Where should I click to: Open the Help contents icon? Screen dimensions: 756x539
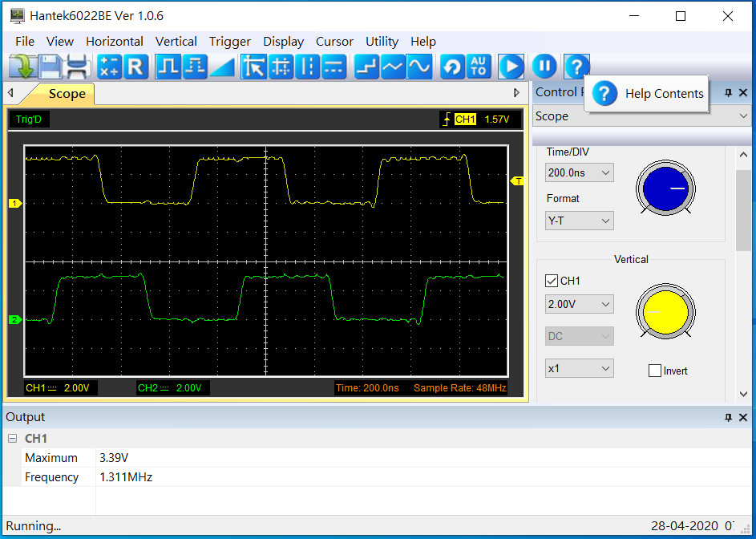tap(576, 67)
